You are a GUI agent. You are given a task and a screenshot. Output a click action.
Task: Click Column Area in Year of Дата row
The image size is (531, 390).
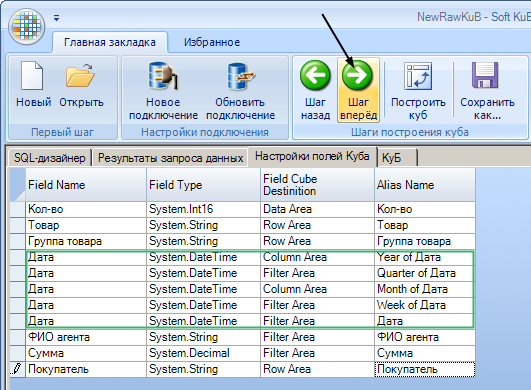(x=318, y=257)
